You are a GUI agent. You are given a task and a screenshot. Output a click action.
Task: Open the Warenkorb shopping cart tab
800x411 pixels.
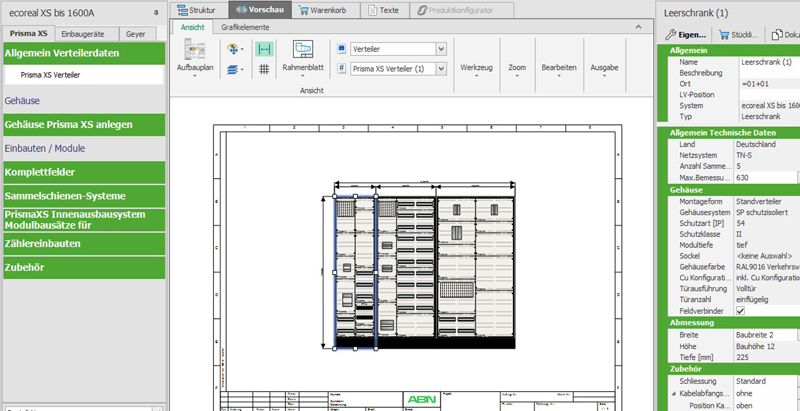pyautogui.click(x=320, y=10)
